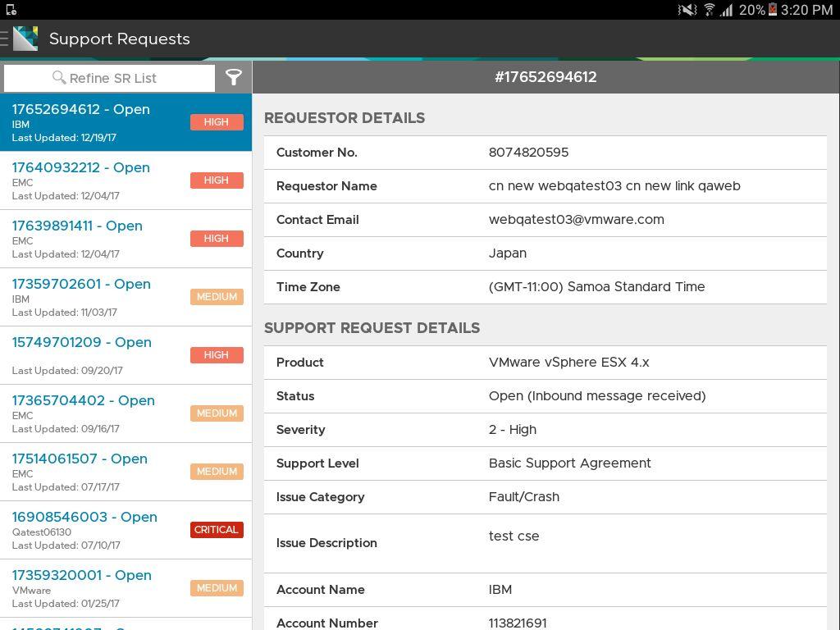Tap MEDIUM badge on request 17514061507
This screenshot has width=840, height=630.
(x=217, y=472)
